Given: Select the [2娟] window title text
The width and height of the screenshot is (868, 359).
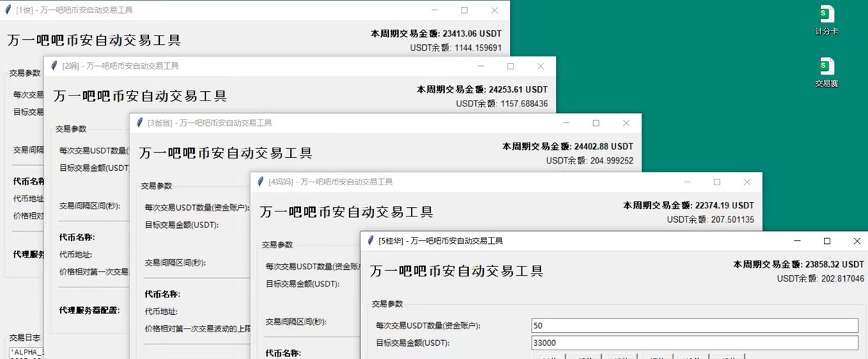Looking at the screenshot, I should 121,66.
